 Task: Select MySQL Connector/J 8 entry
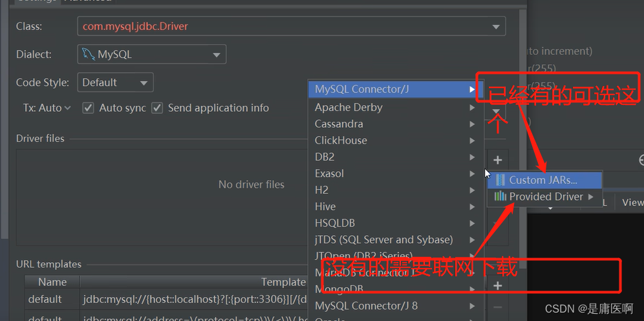pos(396,306)
